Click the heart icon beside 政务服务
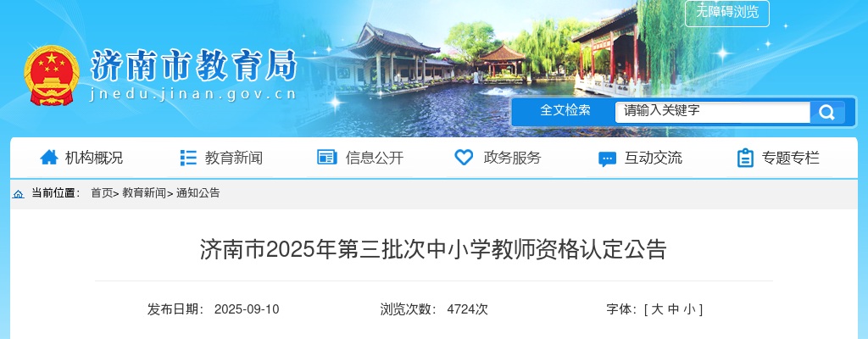 (x=464, y=158)
